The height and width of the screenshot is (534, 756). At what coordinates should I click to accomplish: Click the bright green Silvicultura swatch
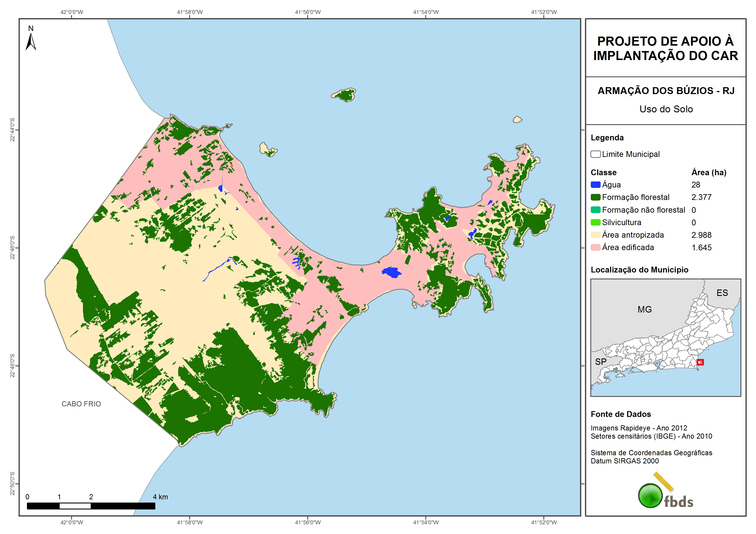point(595,222)
